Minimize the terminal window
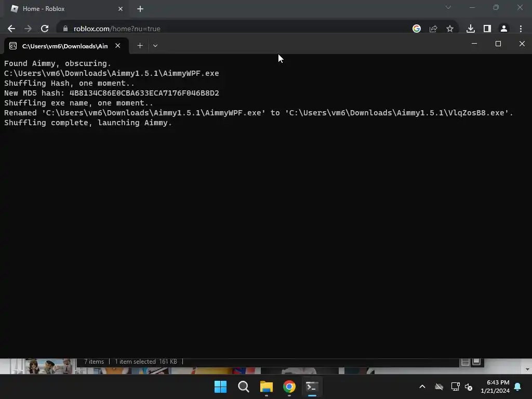 (474, 44)
